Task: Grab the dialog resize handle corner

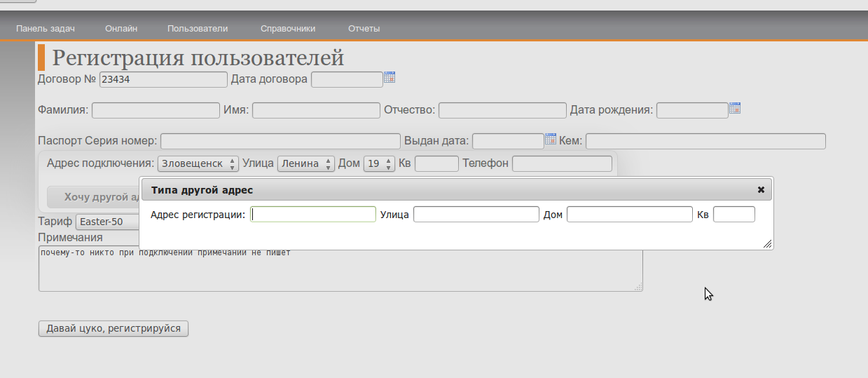Action: click(768, 243)
